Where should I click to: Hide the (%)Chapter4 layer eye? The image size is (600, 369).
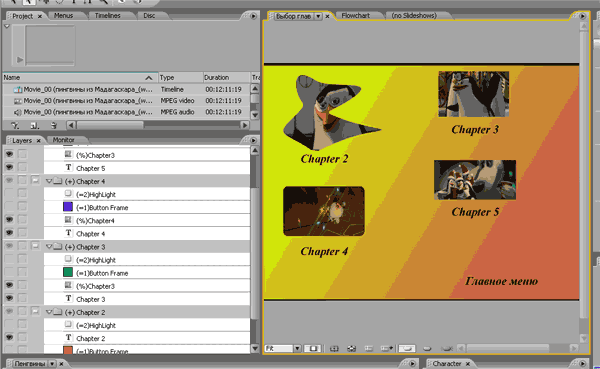(x=9, y=220)
